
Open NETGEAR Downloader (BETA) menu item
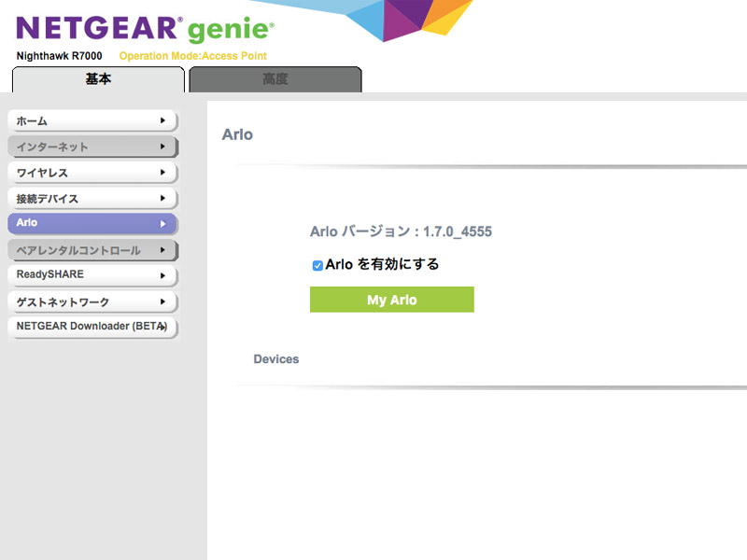92,327
